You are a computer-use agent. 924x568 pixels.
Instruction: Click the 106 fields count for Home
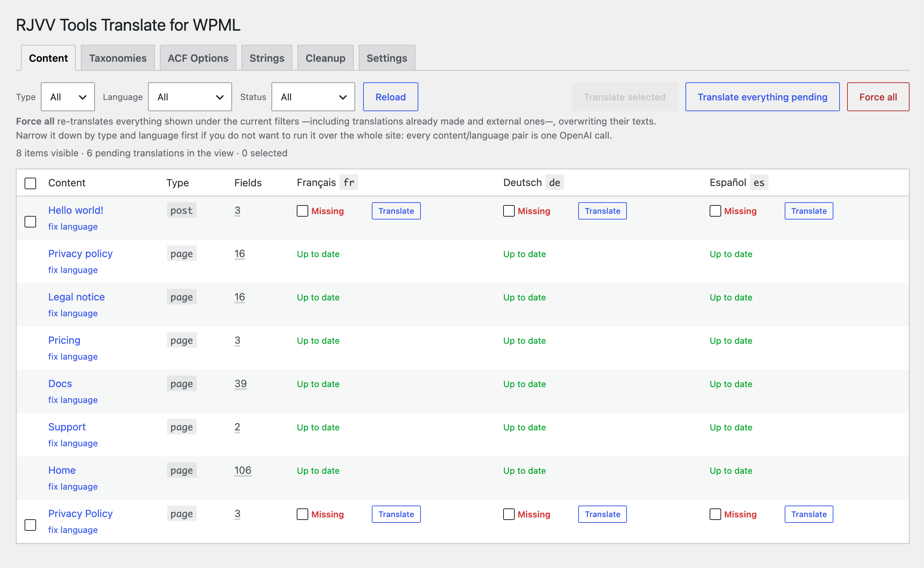[243, 471]
